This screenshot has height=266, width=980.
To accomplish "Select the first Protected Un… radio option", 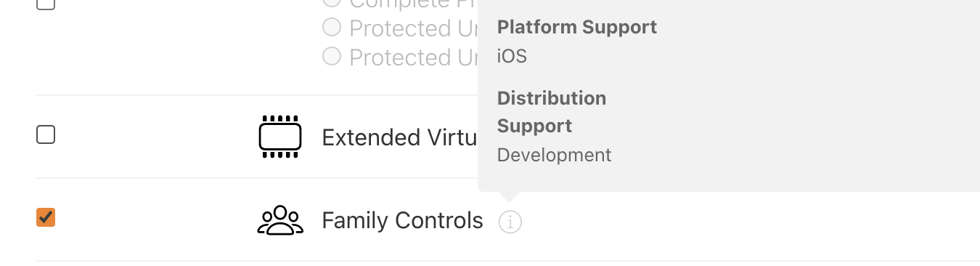I will click(332, 28).
